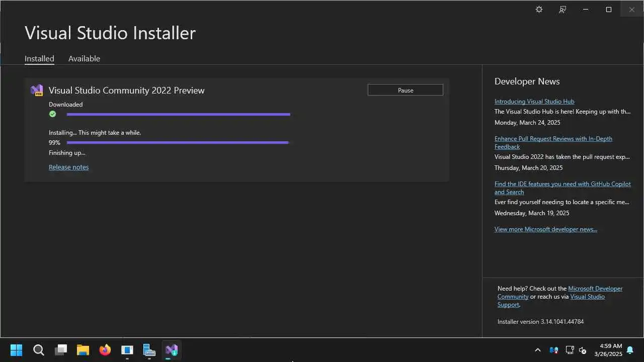This screenshot has height=362, width=644.
Task: Click the send feedback icon
Action: pyautogui.click(x=562, y=10)
